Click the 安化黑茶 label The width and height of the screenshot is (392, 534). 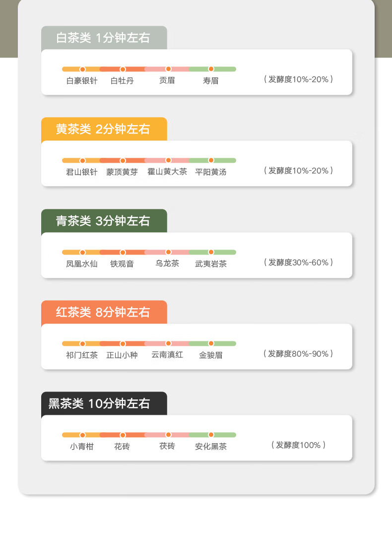[x=211, y=447]
